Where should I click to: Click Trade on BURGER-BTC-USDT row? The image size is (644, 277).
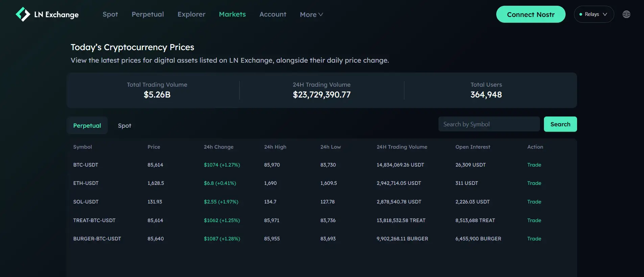tap(534, 239)
